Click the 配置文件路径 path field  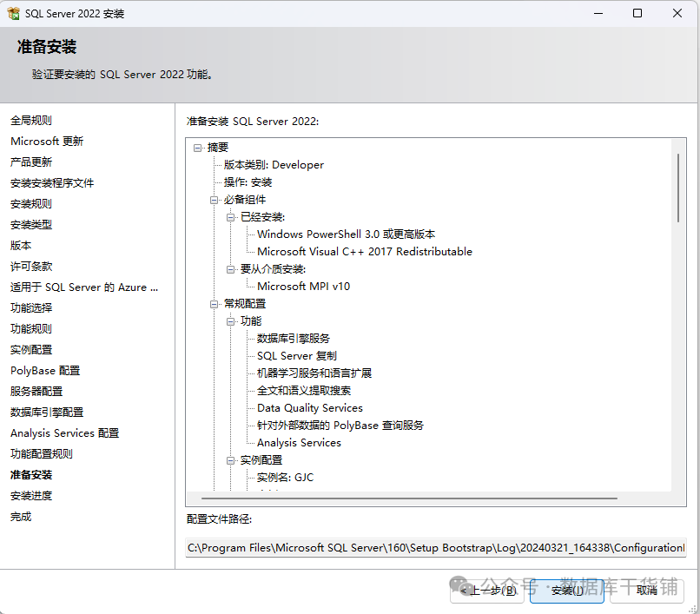tap(436, 548)
